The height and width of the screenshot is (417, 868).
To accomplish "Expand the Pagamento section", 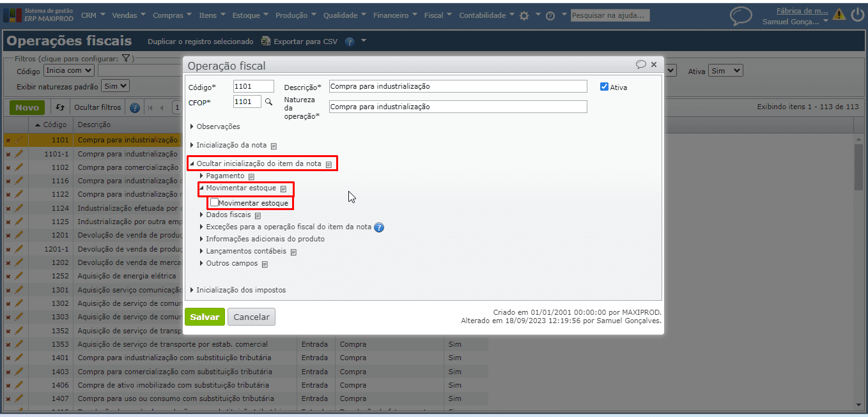I will tap(222, 176).
